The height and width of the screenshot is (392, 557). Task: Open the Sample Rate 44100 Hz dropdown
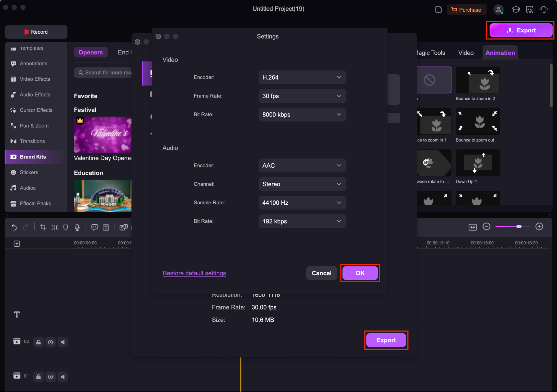pos(302,203)
